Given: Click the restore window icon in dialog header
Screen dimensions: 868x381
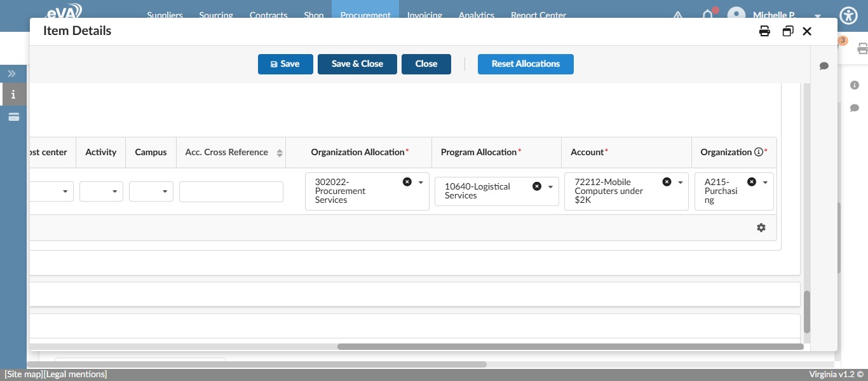Looking at the screenshot, I should (788, 31).
